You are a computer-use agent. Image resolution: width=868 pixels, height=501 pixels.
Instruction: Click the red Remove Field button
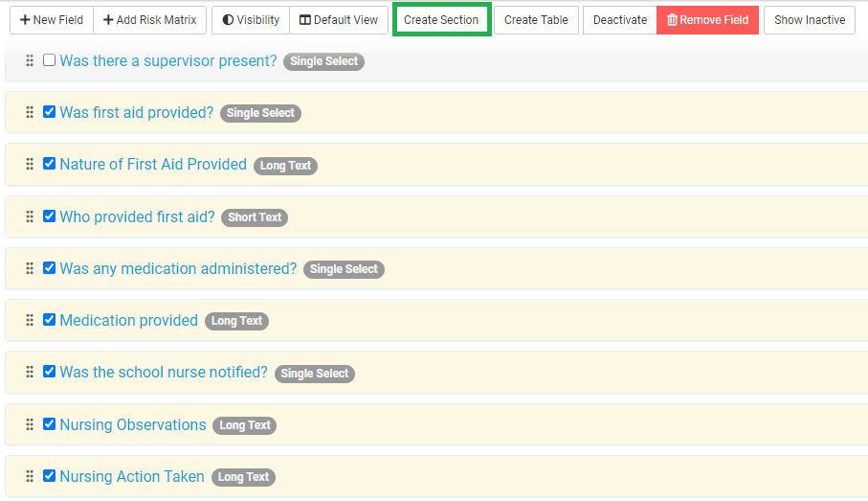point(707,20)
